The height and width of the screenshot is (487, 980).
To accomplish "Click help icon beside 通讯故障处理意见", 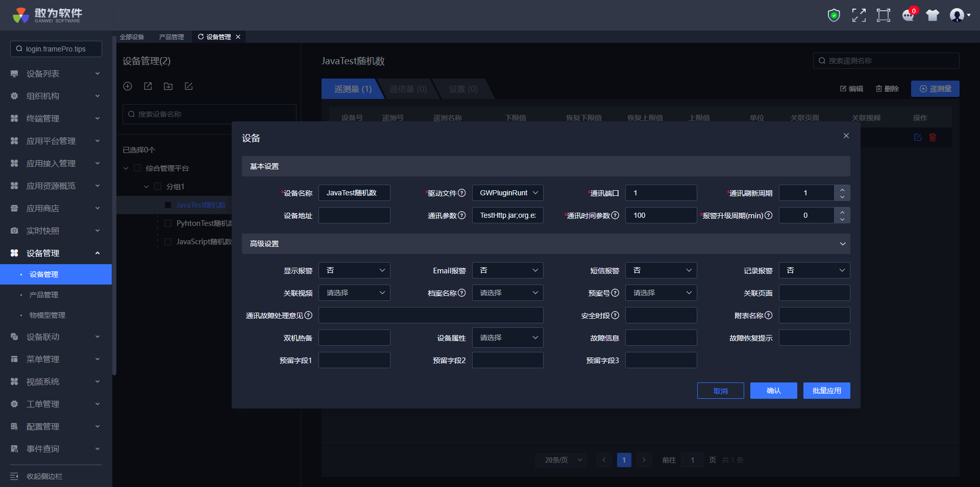I will [308, 315].
